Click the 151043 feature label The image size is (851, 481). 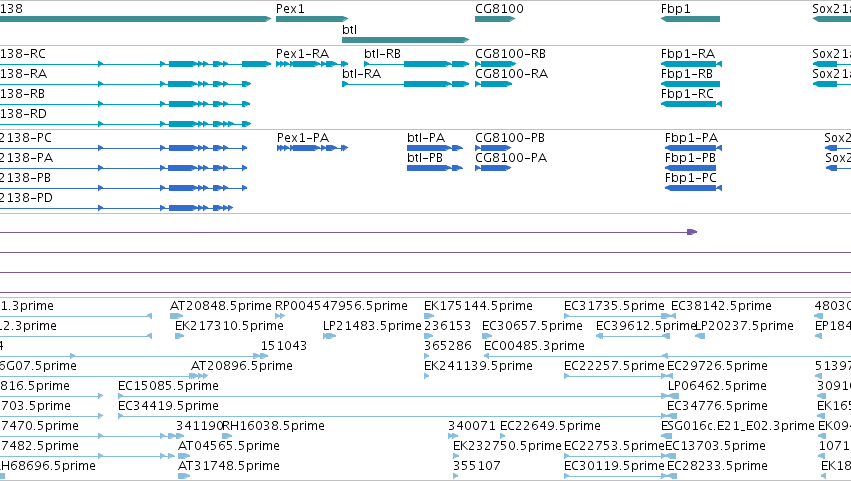click(x=284, y=346)
